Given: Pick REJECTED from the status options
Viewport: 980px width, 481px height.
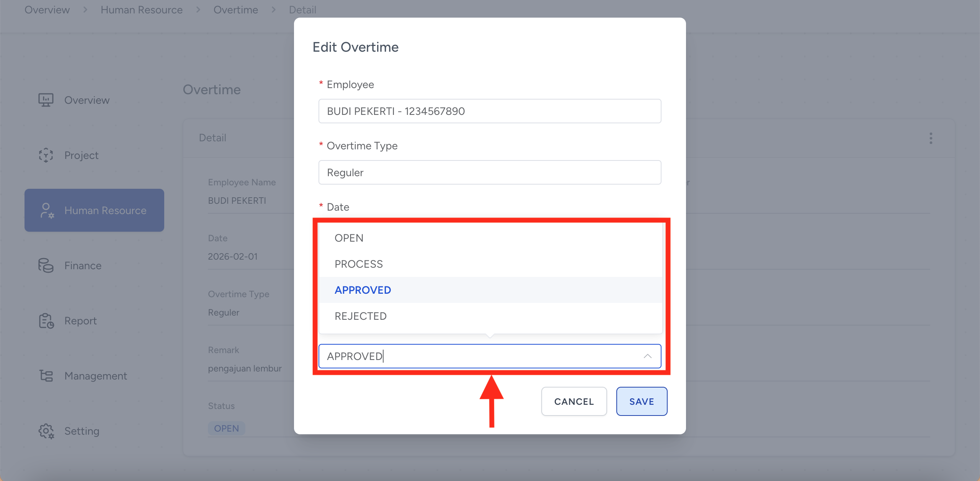Looking at the screenshot, I should click(x=361, y=316).
